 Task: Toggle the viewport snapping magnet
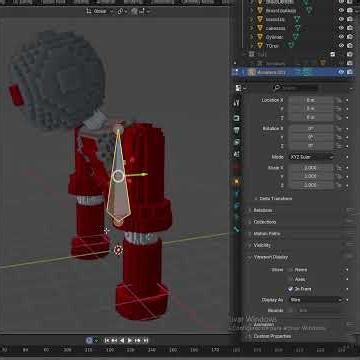click(134, 11)
